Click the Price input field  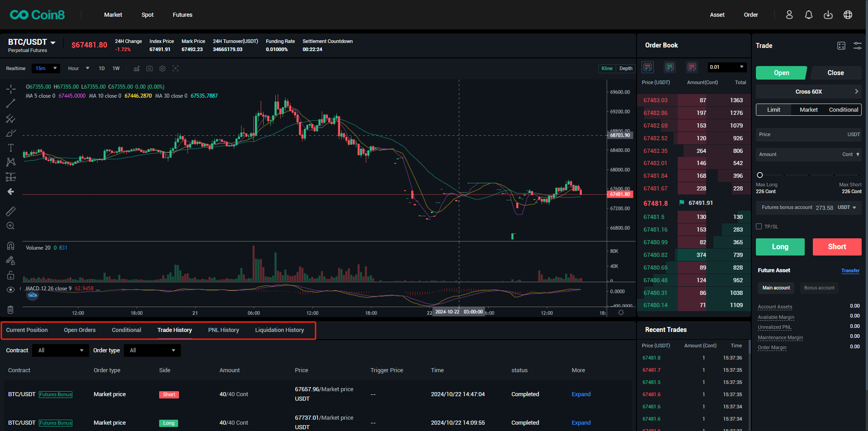pyautogui.click(x=800, y=135)
